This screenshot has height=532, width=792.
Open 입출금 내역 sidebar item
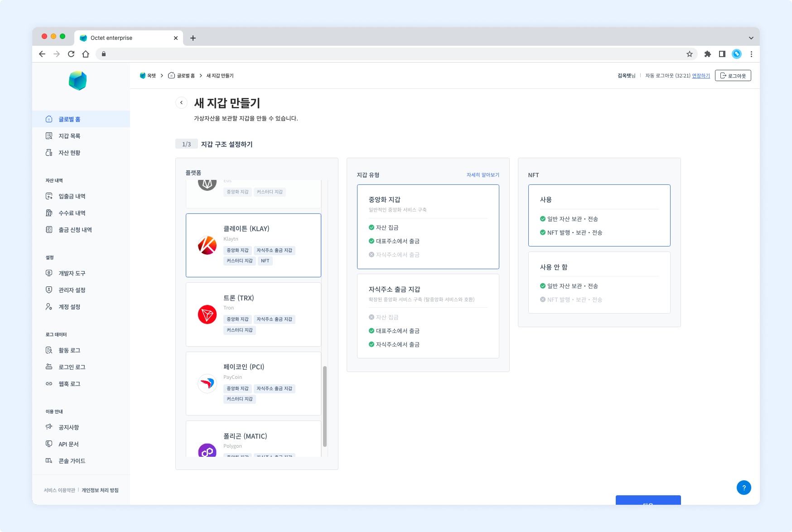81,196
